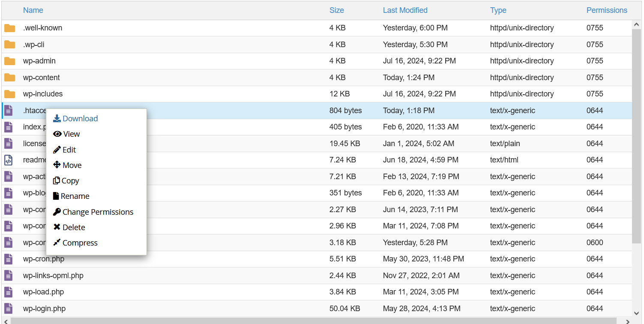The height and width of the screenshot is (324, 644).
Task: Select Compress from the context menu
Action: [x=75, y=243]
